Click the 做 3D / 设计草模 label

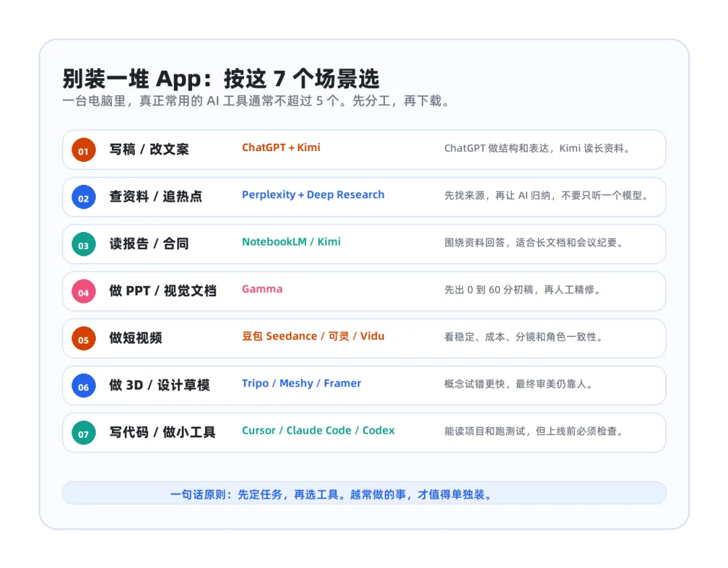159,385
